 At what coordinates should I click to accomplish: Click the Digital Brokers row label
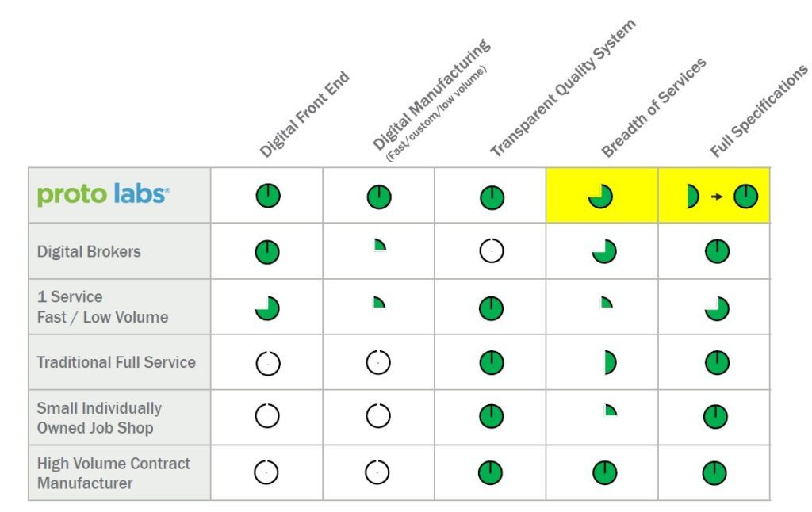(89, 251)
